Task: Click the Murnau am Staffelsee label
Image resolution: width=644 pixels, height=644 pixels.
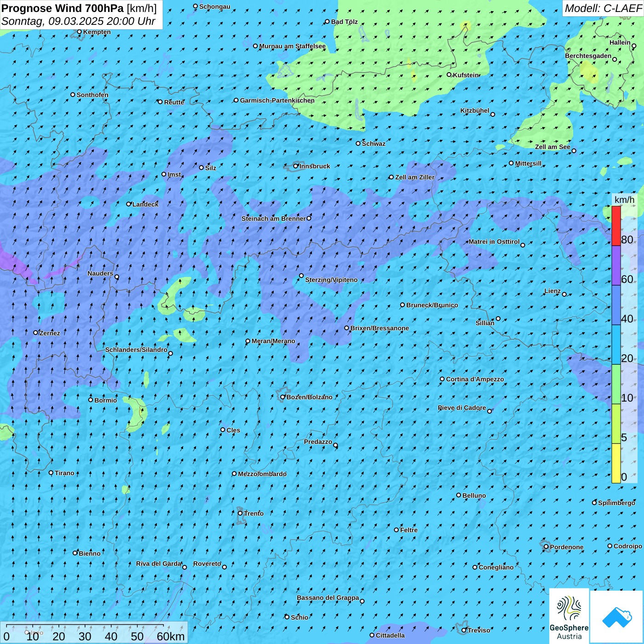Action: [292, 46]
